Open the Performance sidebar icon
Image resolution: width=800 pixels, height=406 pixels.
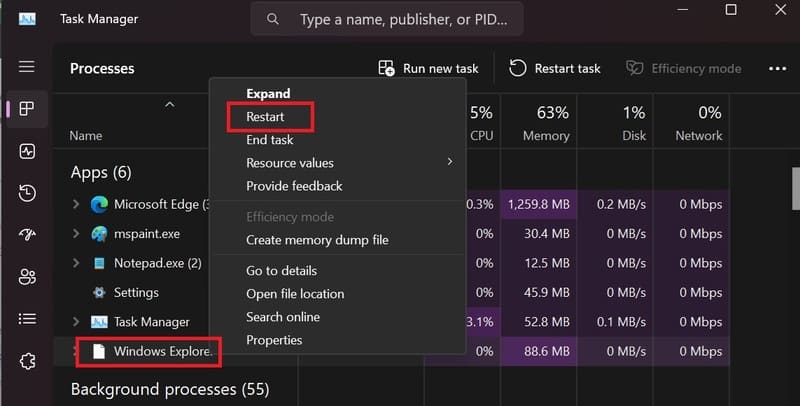[x=27, y=151]
